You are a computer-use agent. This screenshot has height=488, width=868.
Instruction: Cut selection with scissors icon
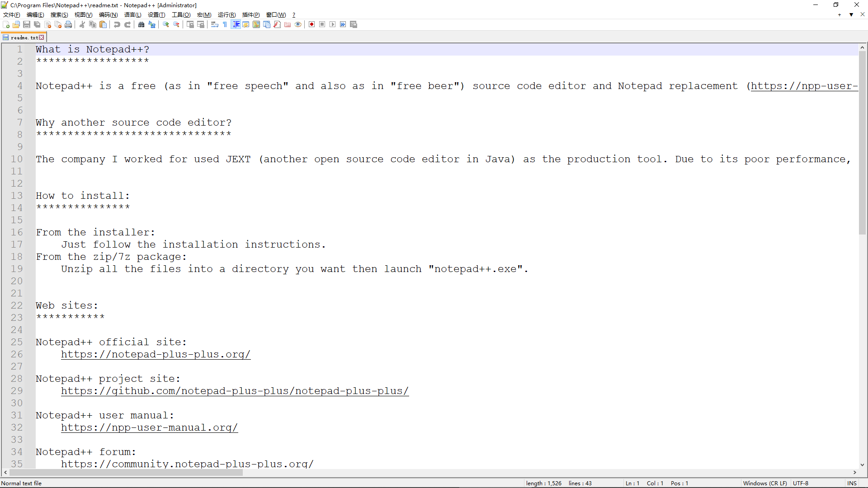tap(82, 24)
